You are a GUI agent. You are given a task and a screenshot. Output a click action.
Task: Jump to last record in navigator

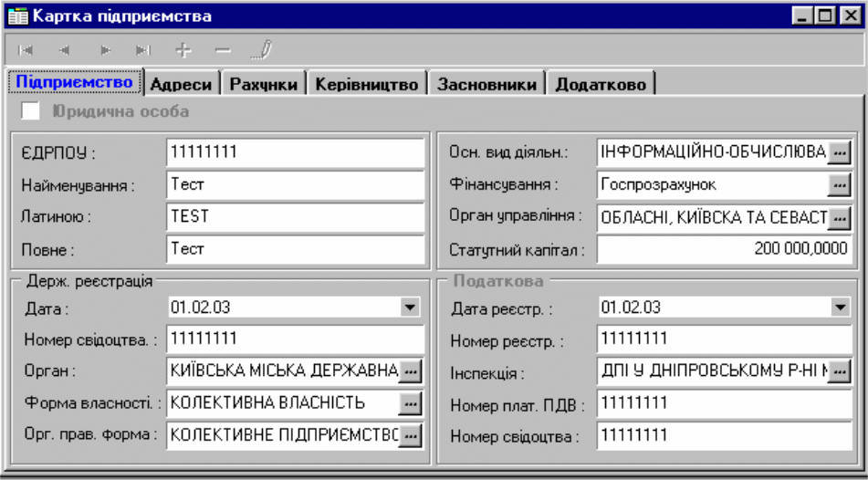[x=143, y=50]
